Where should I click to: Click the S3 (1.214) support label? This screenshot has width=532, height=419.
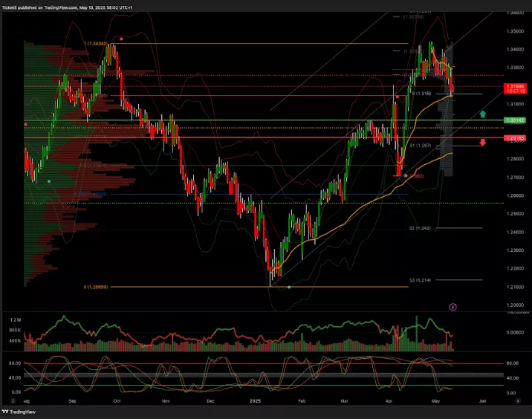tap(420, 280)
